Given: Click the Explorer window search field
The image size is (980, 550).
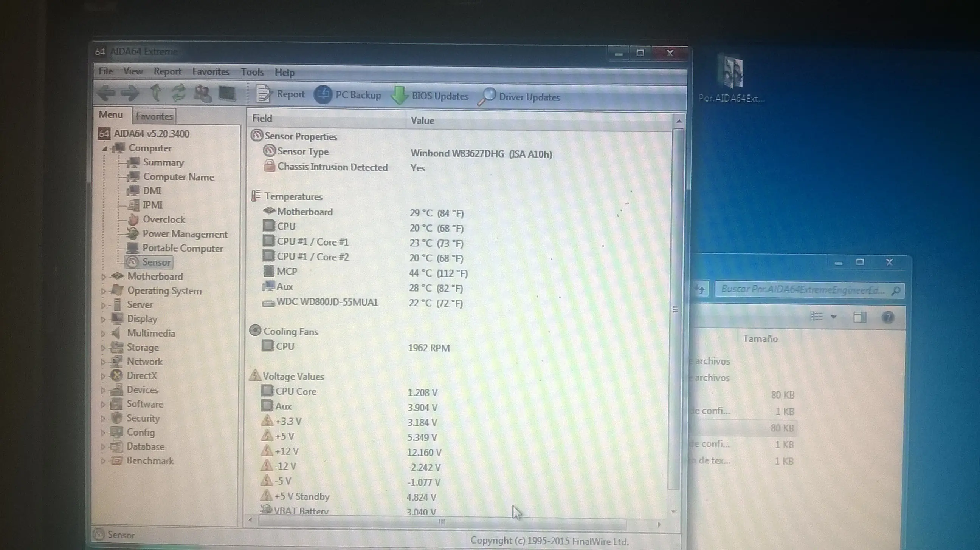Looking at the screenshot, I should click(x=809, y=290).
